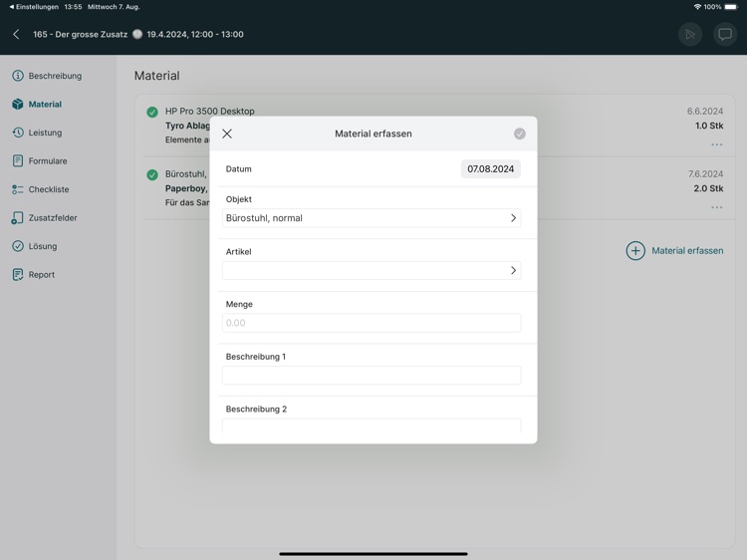The width and height of the screenshot is (747, 560).
Task: Toggle green check of Bürostuhl entry
Action: pos(152,175)
